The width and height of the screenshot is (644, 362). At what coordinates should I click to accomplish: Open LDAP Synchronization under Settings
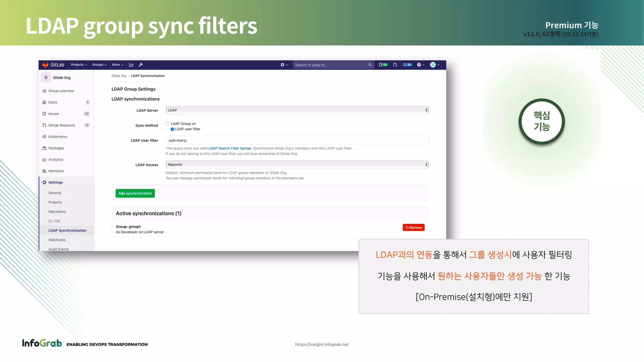tap(67, 230)
